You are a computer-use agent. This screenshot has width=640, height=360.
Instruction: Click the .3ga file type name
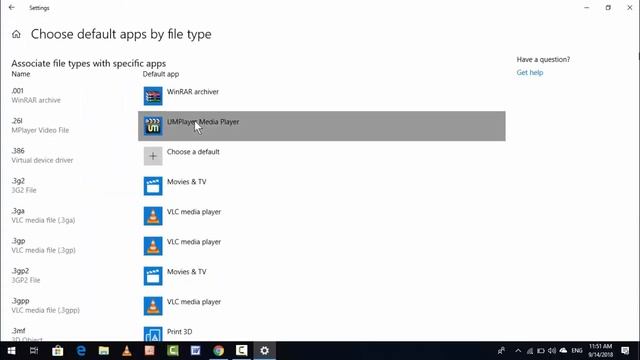(x=18, y=211)
